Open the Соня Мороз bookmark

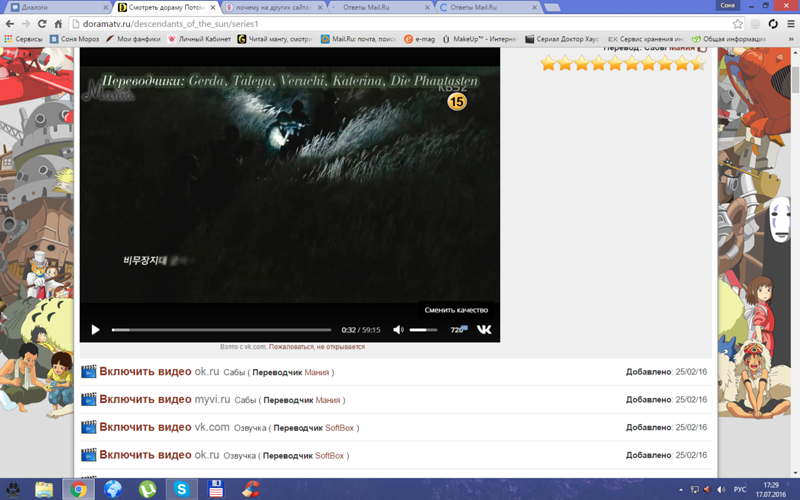click(74, 39)
